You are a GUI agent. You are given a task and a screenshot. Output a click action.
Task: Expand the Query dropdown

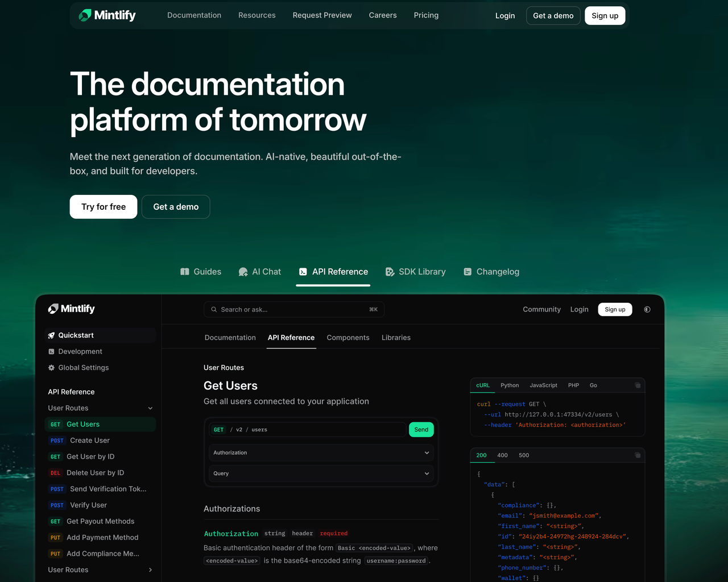pos(321,473)
